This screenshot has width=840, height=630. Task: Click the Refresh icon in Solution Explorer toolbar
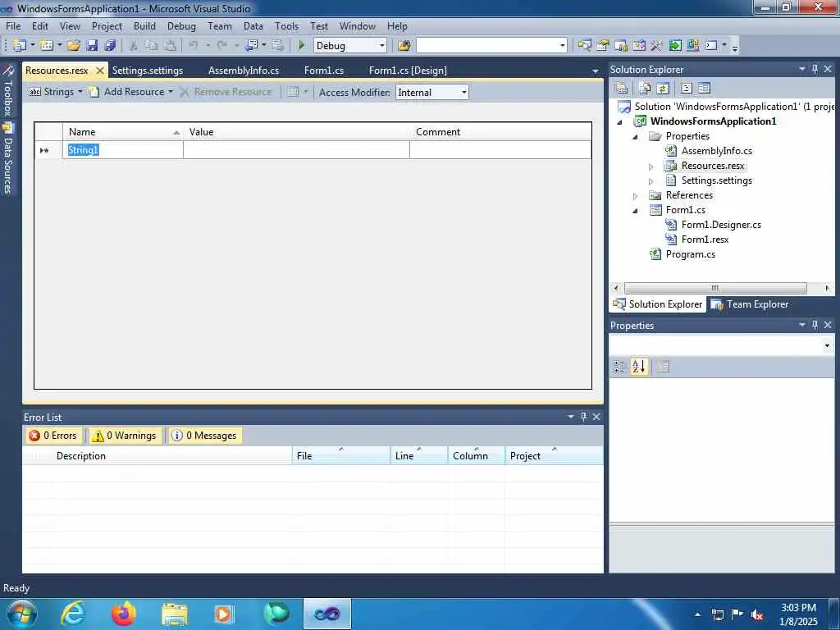(x=663, y=88)
